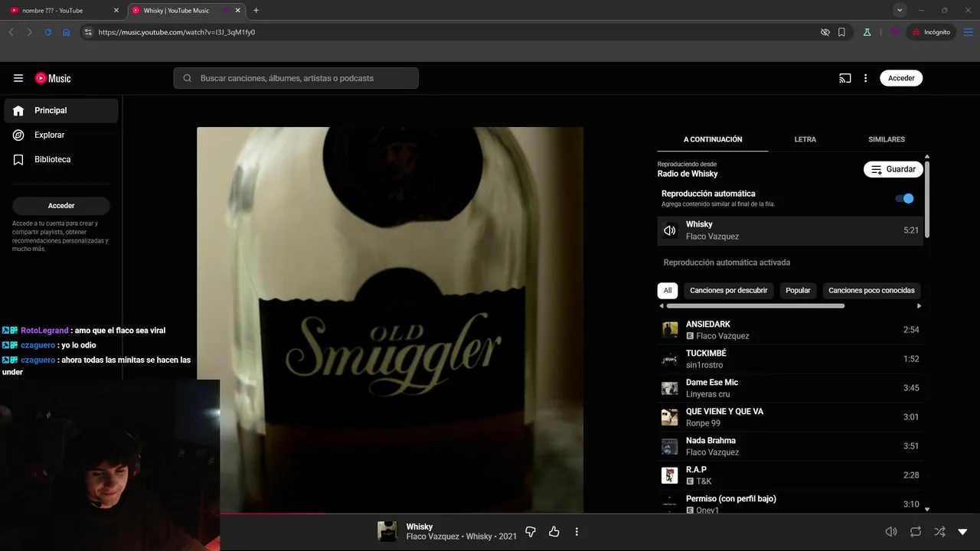Click player bar Whisky album thumbnail
980x551 pixels.
(388, 532)
